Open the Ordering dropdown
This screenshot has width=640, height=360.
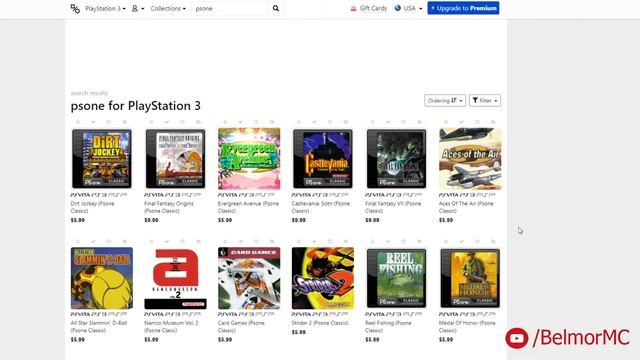click(445, 100)
